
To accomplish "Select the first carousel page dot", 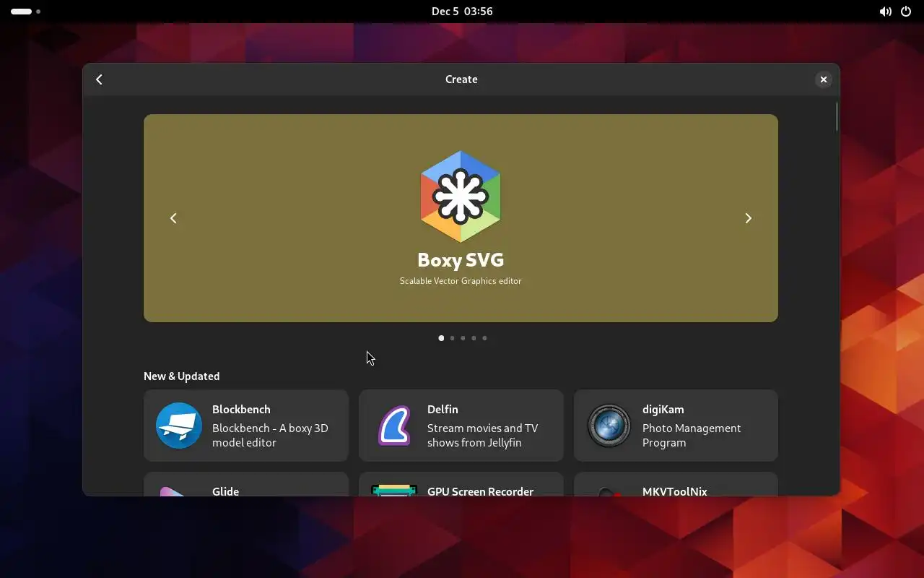I will click(x=441, y=338).
